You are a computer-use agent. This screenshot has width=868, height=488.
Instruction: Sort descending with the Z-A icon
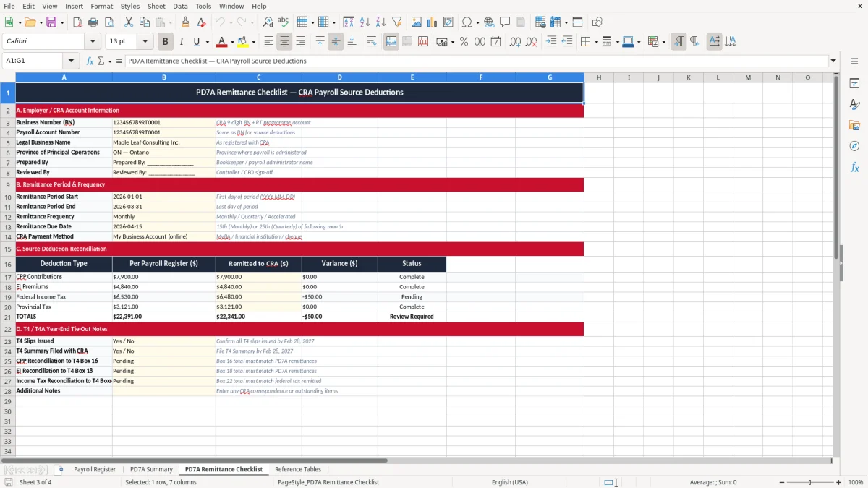[x=380, y=22]
